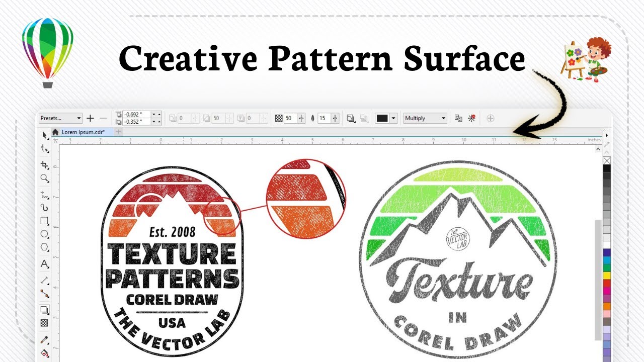This screenshot has width=644, height=362.
Task: Click the Add preset plus button
Action: click(x=90, y=118)
